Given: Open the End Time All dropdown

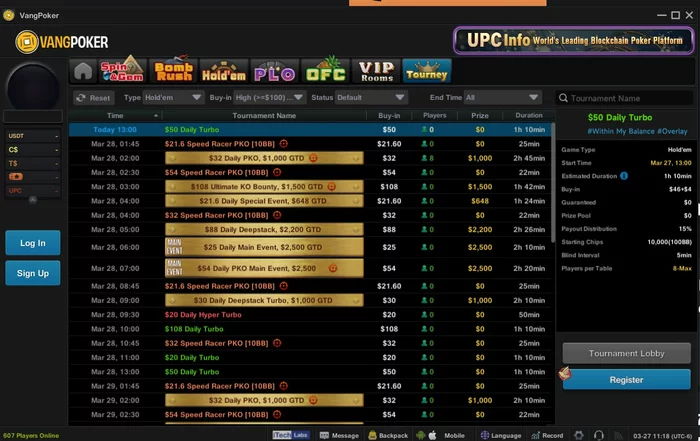Looking at the screenshot, I should [x=502, y=97].
